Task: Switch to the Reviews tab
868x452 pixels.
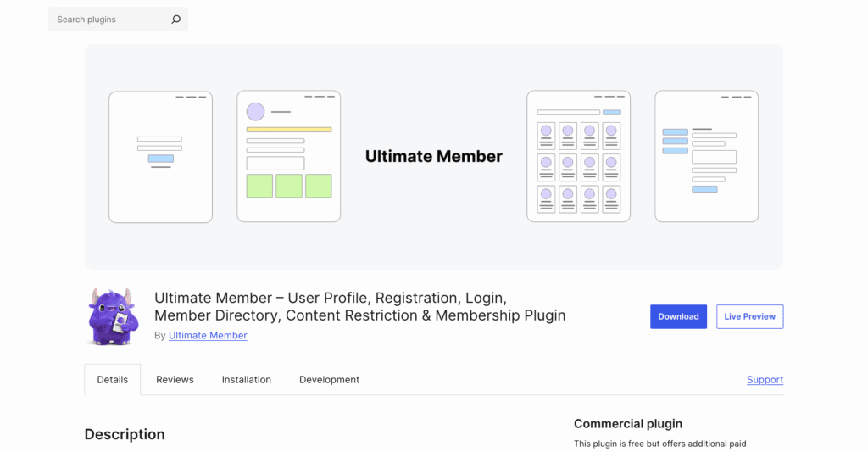Action: (175, 379)
